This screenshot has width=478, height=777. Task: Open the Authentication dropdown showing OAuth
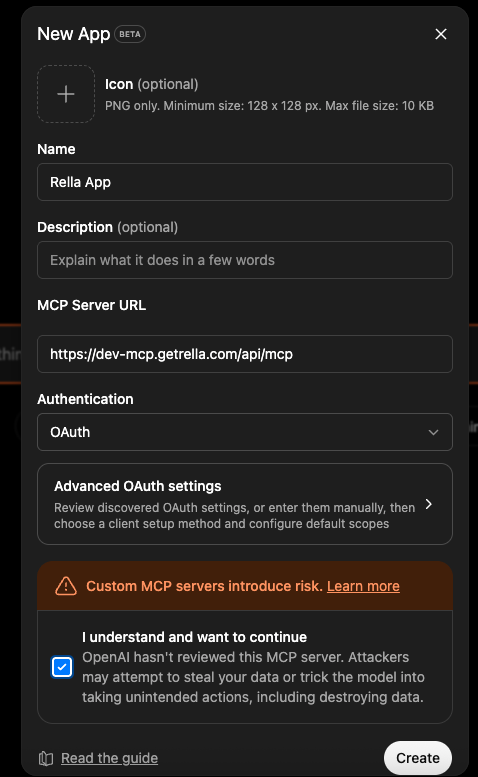(x=245, y=432)
